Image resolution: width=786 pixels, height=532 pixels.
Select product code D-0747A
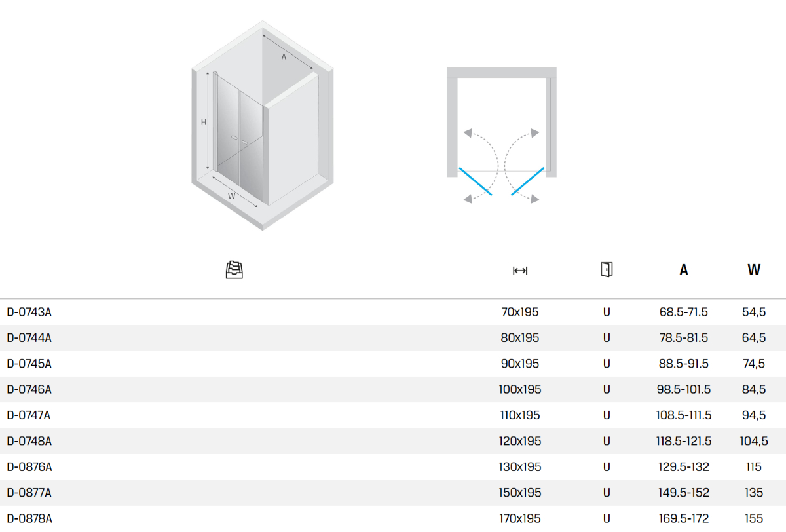pos(29,415)
